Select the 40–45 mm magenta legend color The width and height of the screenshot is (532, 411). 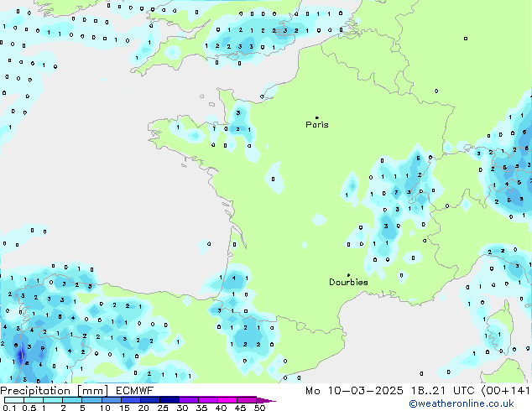click(227, 400)
